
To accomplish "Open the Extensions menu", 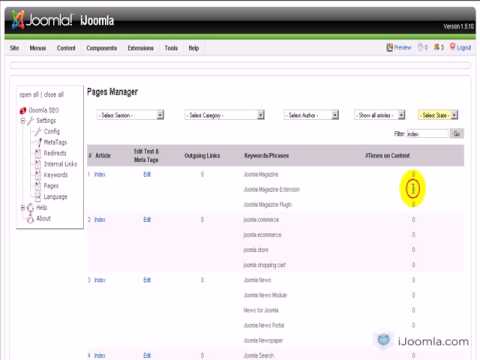I will coord(141,48).
